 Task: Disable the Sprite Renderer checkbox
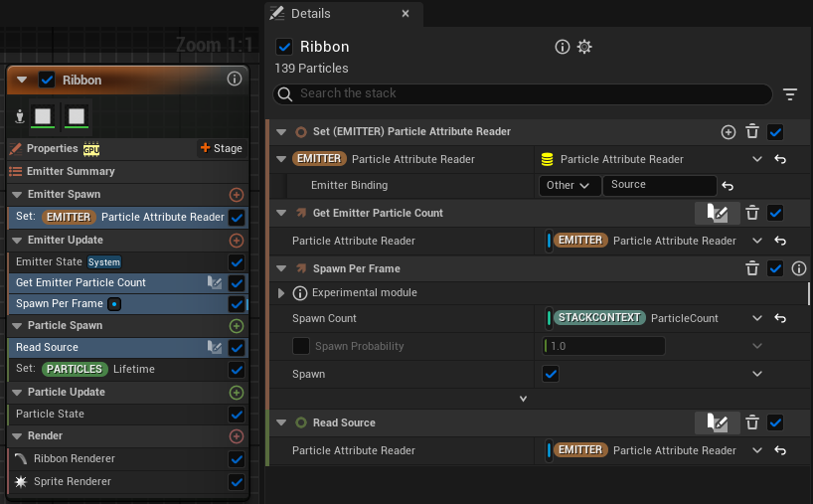pyautogui.click(x=237, y=482)
